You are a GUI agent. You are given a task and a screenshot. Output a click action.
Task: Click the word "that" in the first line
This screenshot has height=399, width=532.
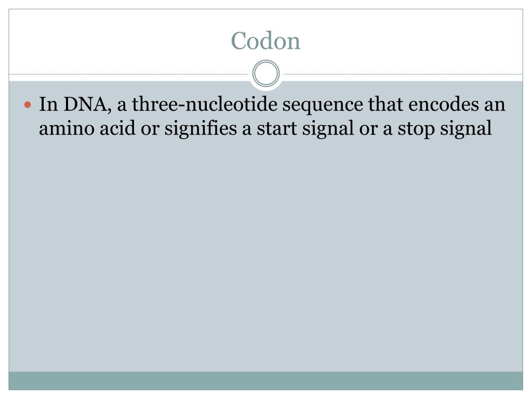[384, 105]
